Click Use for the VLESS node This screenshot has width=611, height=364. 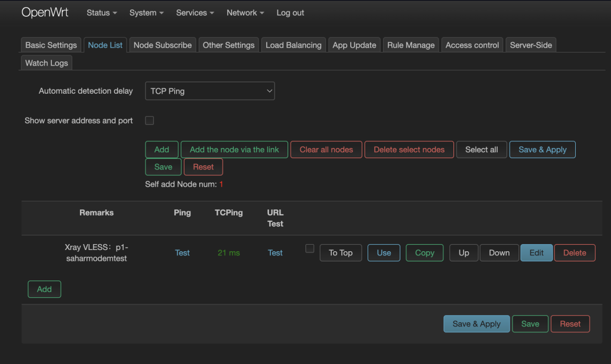coord(384,252)
